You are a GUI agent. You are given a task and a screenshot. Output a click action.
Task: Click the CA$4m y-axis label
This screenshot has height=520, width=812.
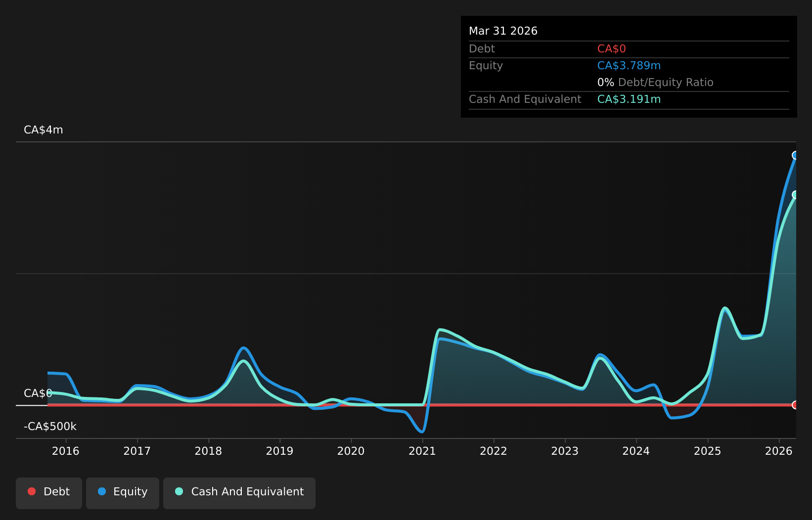point(44,130)
